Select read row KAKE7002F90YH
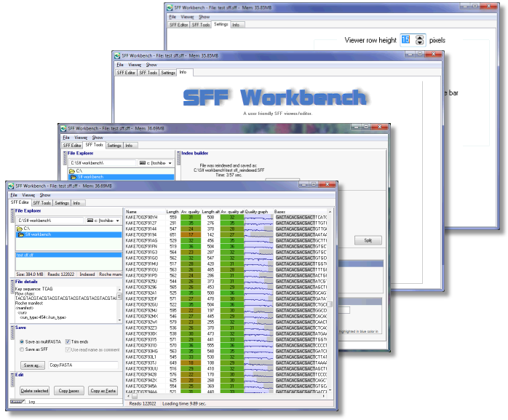The height and width of the screenshot is (420, 508). pyautogui.click(x=226, y=217)
